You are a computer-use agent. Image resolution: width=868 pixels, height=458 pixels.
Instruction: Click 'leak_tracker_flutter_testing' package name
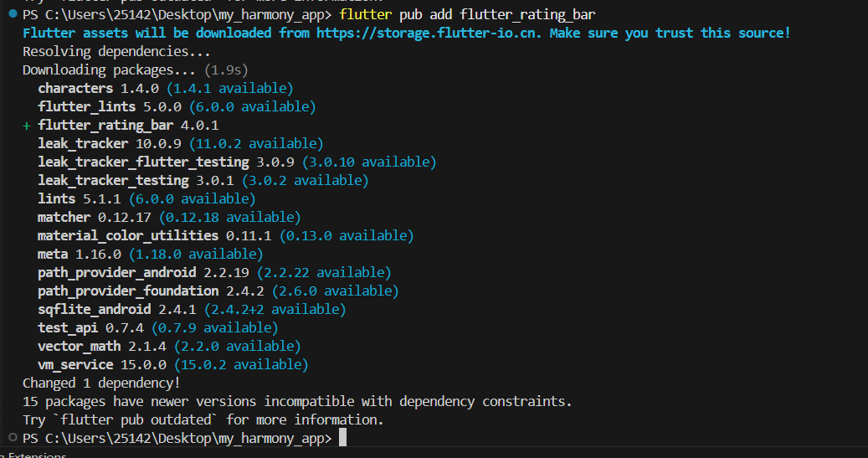[143, 162]
